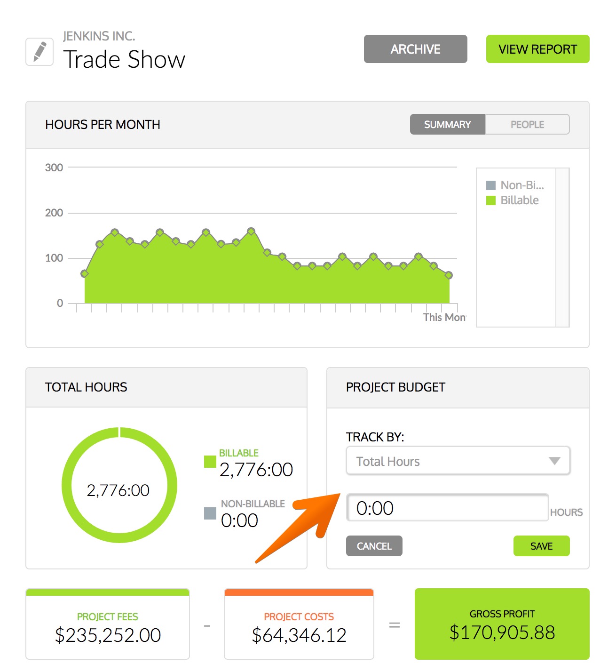The image size is (616, 672).
Task: Click the Non-Bi... legend label
Action: (x=522, y=185)
